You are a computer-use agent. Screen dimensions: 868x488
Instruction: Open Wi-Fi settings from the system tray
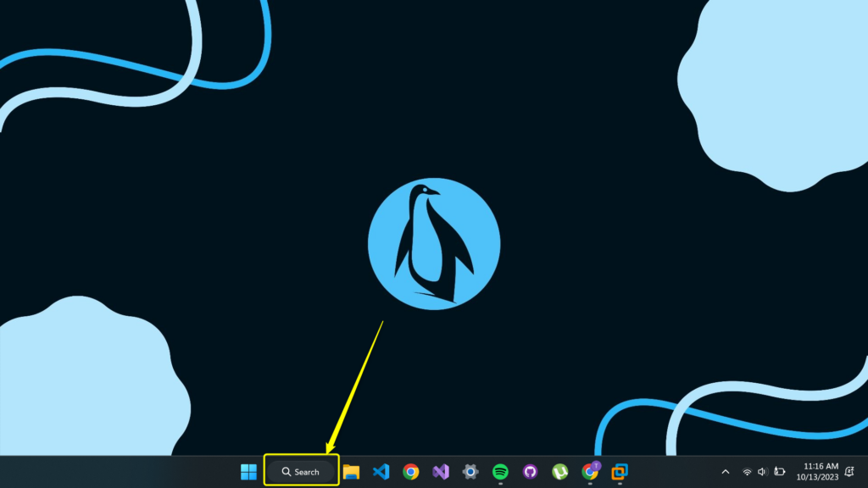point(748,471)
